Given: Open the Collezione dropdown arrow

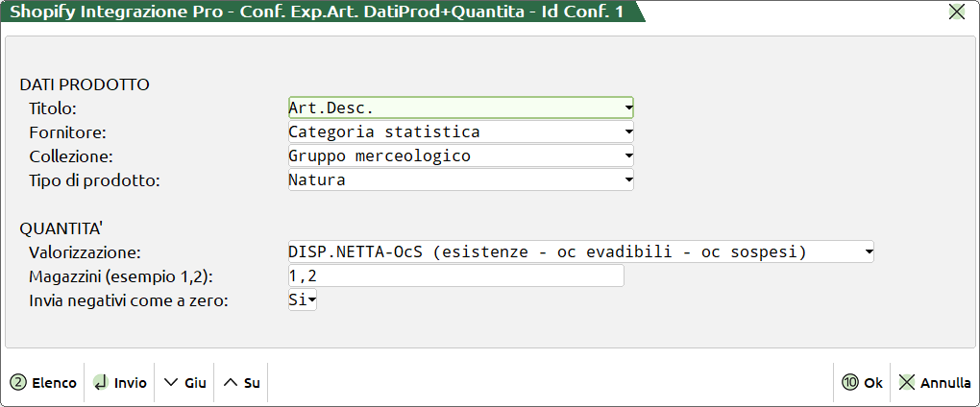Looking at the screenshot, I should (x=627, y=156).
